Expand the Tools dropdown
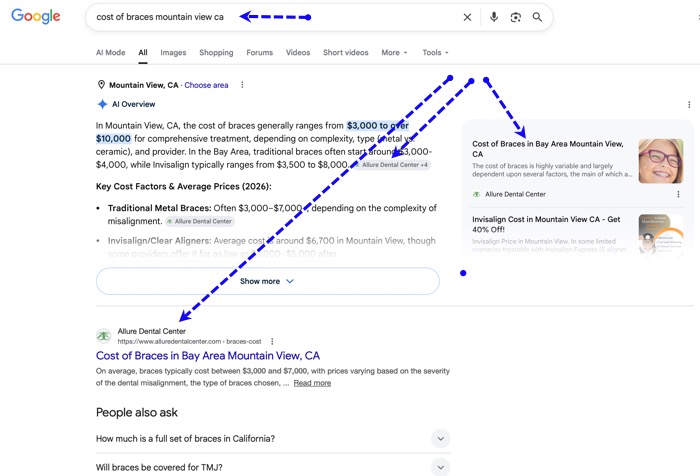Image resolution: width=700 pixels, height=476 pixels. 435,52
